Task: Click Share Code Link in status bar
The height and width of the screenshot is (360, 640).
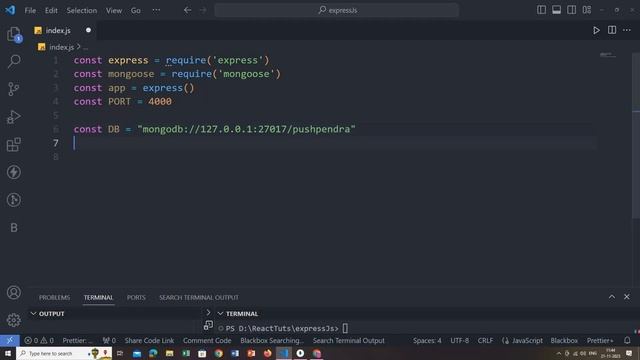Action: (x=149, y=340)
